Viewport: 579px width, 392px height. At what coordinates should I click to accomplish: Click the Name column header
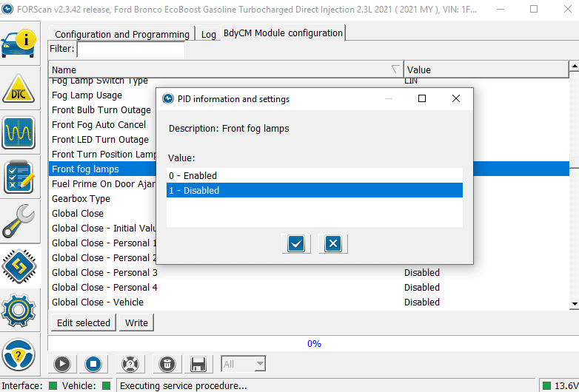226,70
